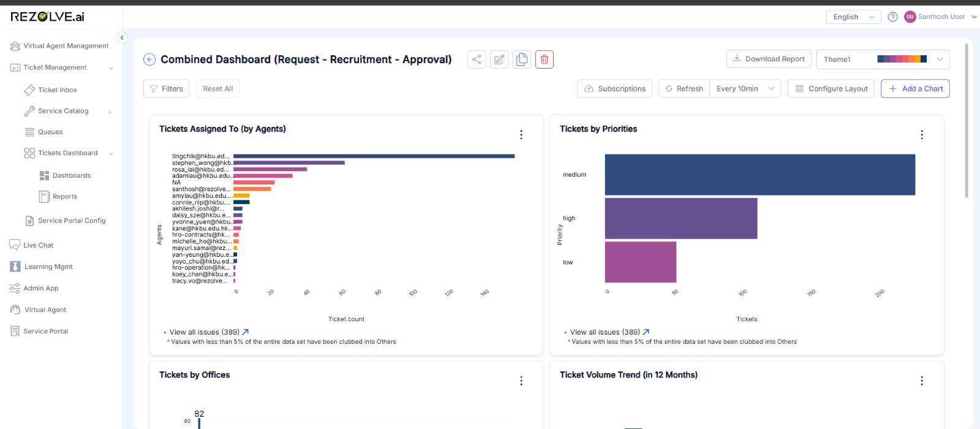980x429 pixels.
Task: Open Queues in the sidebar
Action: tap(43, 132)
